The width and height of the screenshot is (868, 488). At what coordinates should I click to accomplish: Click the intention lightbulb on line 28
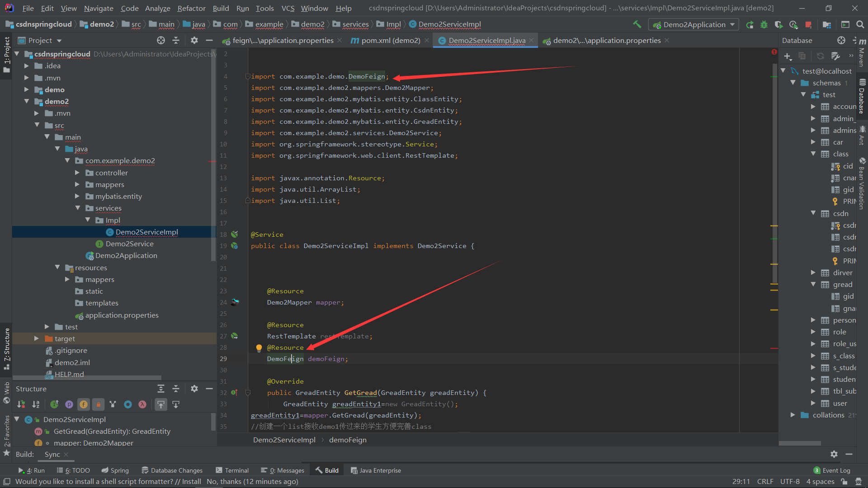pos(259,348)
